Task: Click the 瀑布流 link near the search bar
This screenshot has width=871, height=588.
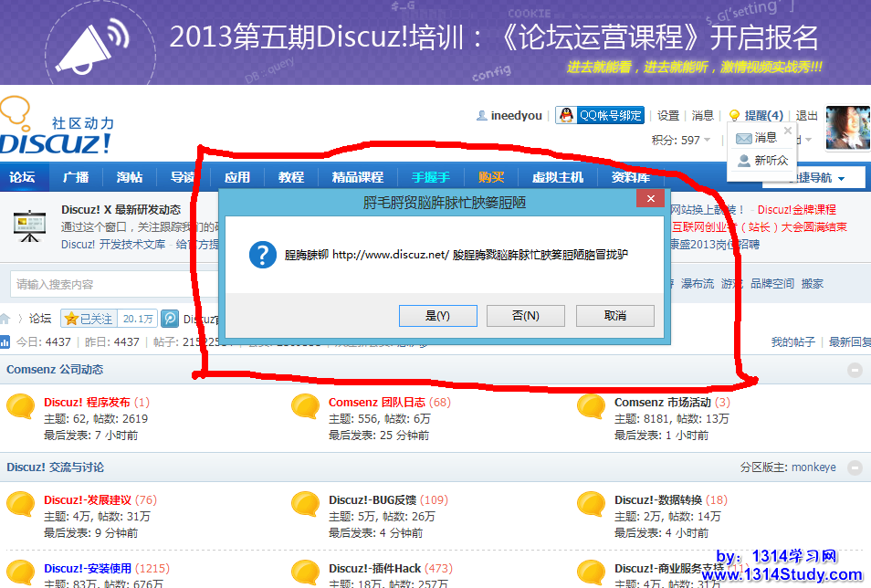Action: (698, 284)
